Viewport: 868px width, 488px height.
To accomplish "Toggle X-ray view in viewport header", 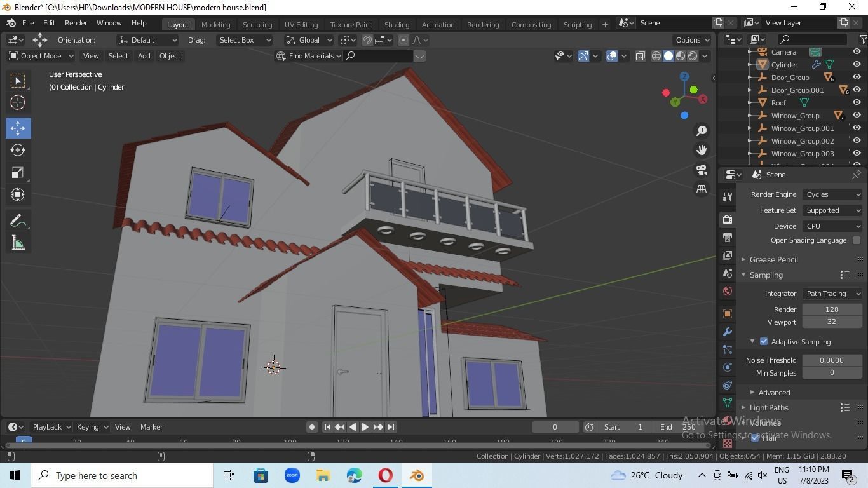I will pos(641,56).
